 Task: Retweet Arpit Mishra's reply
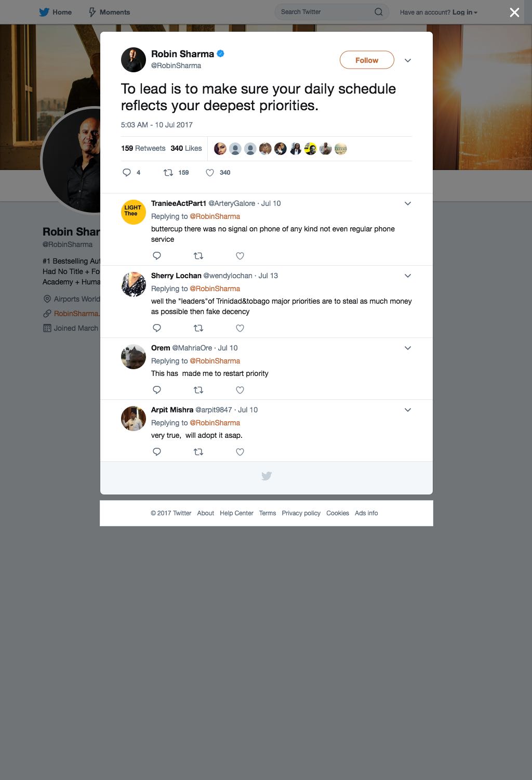198,452
